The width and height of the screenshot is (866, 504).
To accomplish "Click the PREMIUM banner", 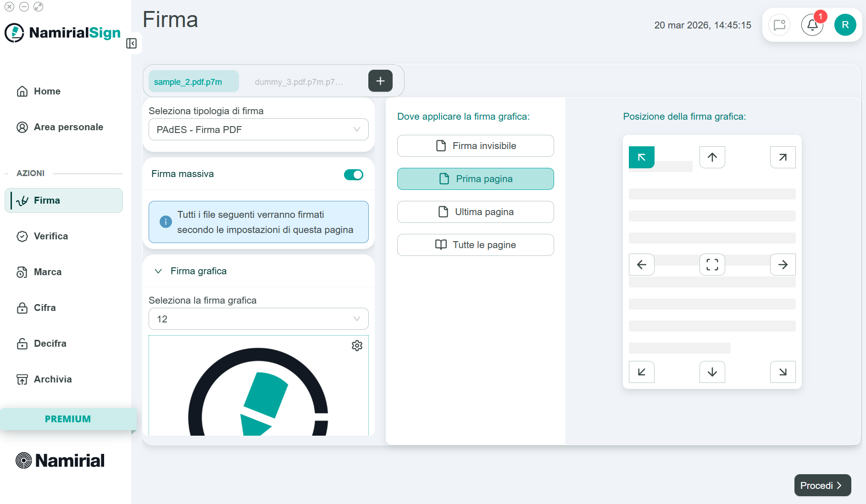I will [x=68, y=419].
